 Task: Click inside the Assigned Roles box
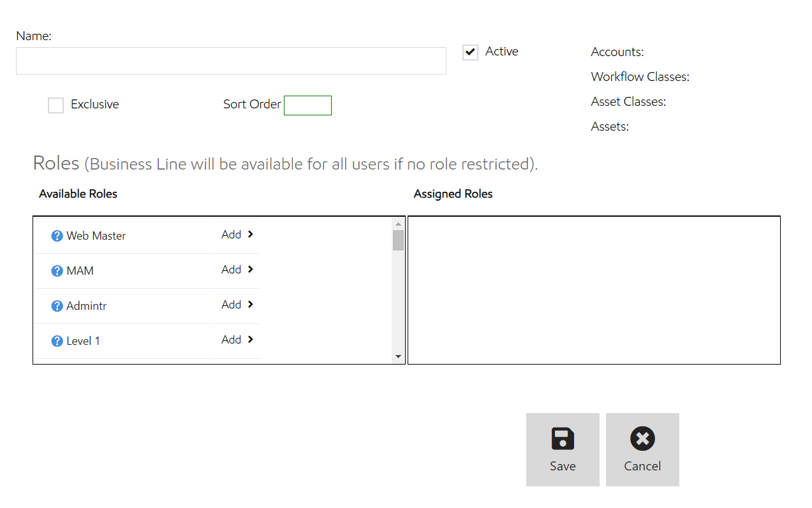pyautogui.click(x=593, y=290)
